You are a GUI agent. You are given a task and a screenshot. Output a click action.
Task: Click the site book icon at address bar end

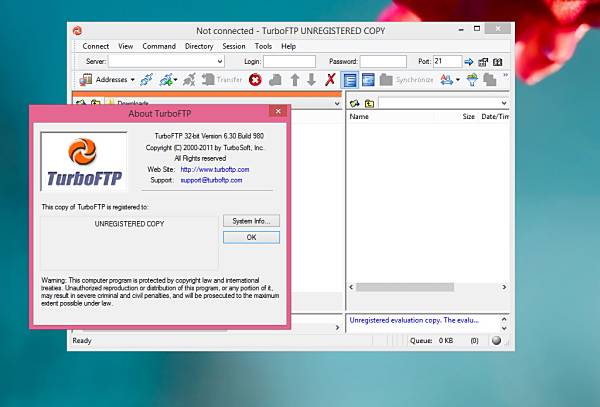497,62
